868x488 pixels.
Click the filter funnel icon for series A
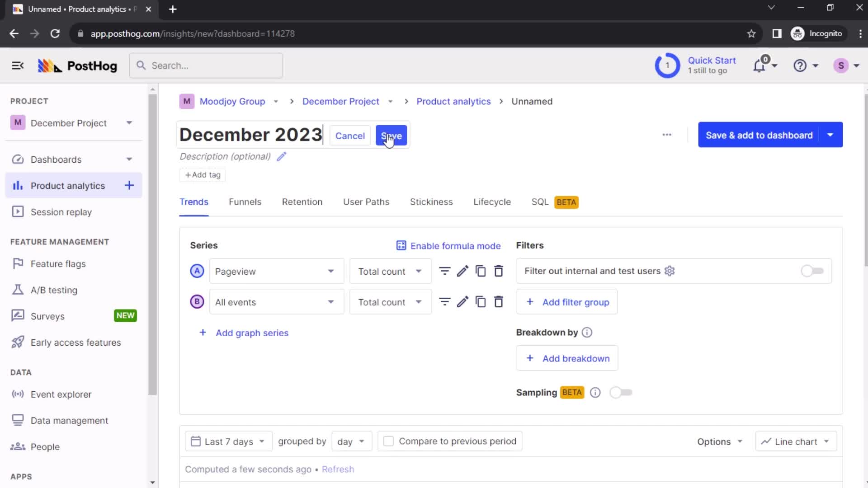coord(444,271)
